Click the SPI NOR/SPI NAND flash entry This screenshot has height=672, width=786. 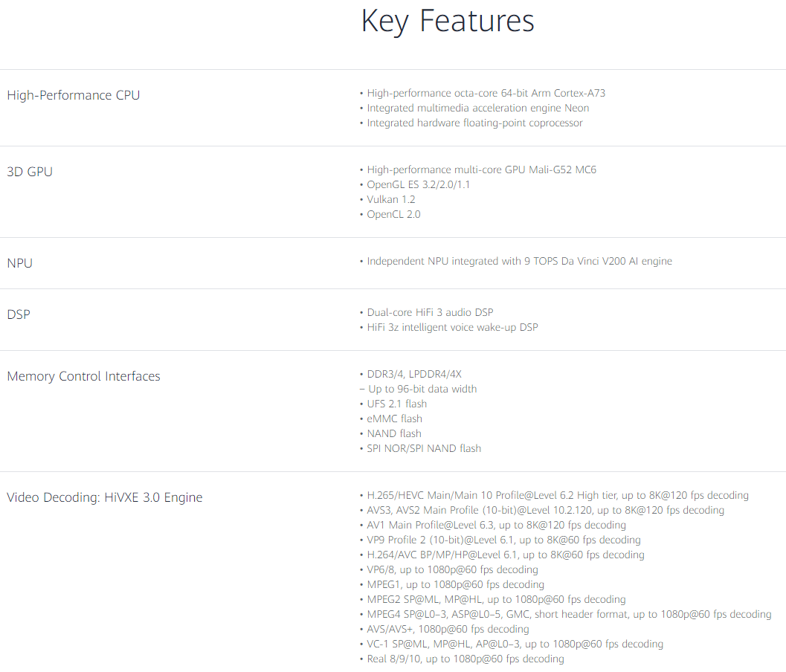[424, 448]
